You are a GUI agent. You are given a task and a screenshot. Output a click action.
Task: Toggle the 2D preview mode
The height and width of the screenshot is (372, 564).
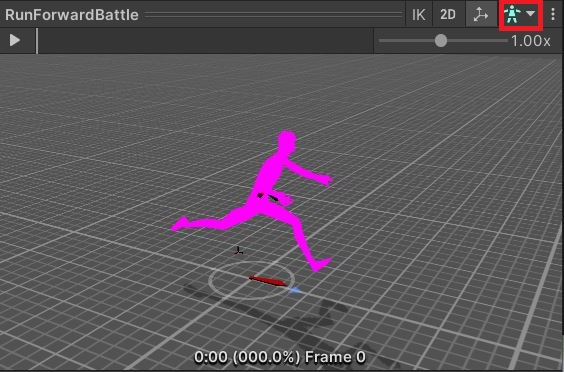coord(447,14)
